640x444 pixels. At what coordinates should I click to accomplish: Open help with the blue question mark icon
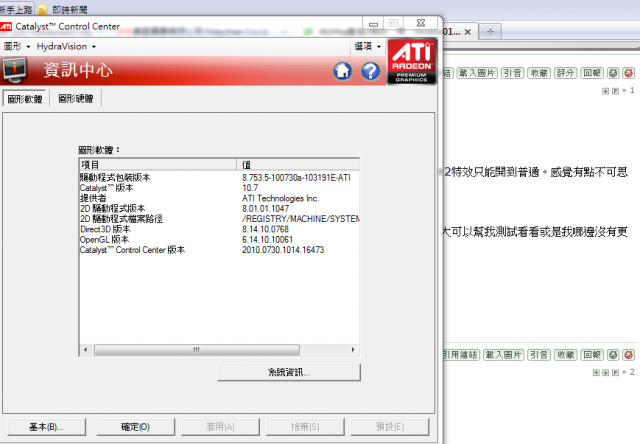(371, 71)
